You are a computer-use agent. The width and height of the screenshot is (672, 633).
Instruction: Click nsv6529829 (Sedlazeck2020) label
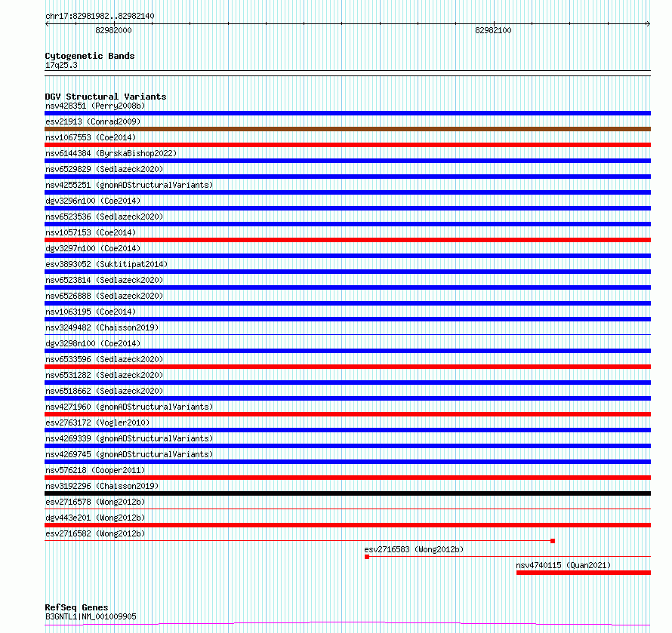point(104,169)
